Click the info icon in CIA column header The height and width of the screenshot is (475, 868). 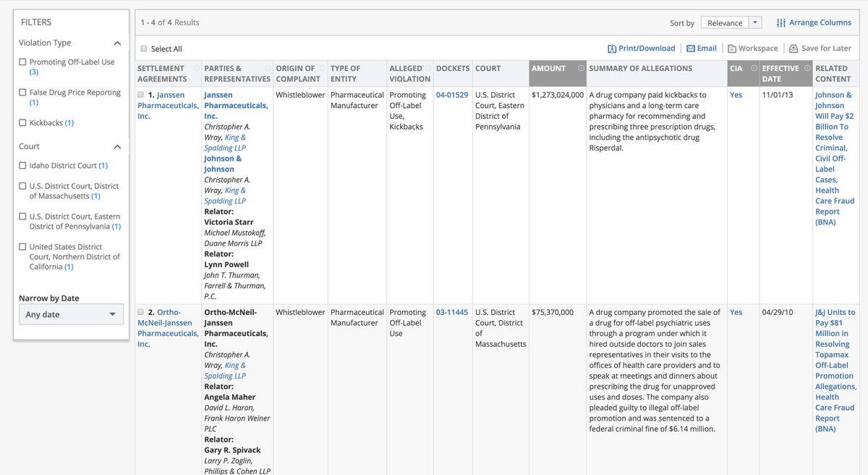coord(754,68)
